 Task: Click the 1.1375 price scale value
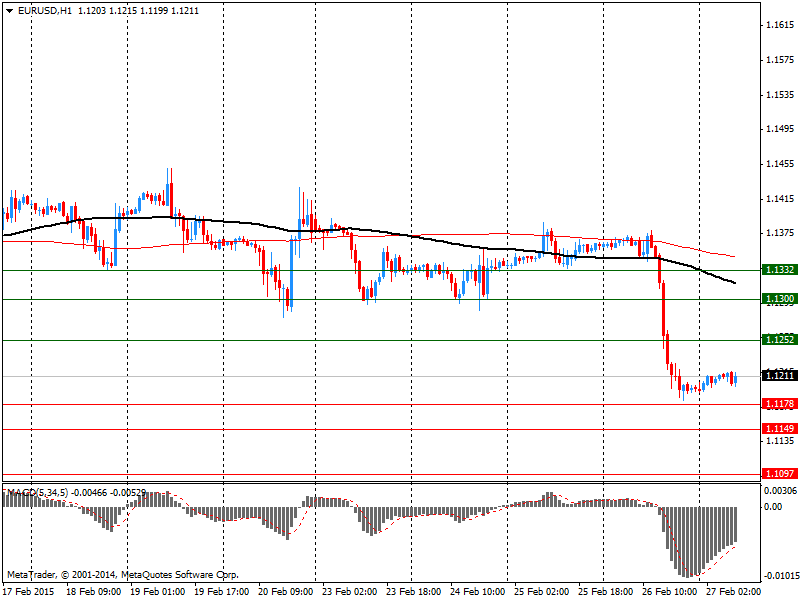click(x=780, y=233)
